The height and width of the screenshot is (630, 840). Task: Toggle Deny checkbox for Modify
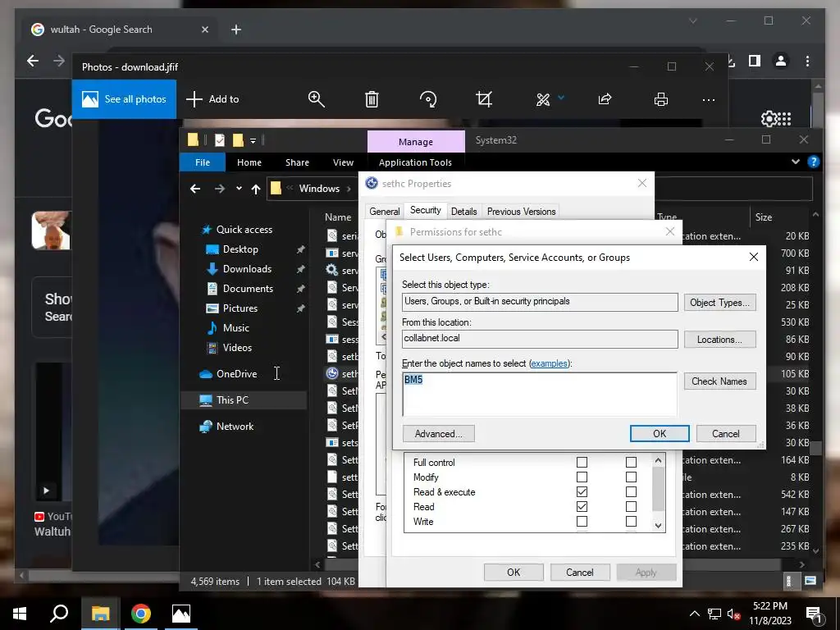click(631, 477)
